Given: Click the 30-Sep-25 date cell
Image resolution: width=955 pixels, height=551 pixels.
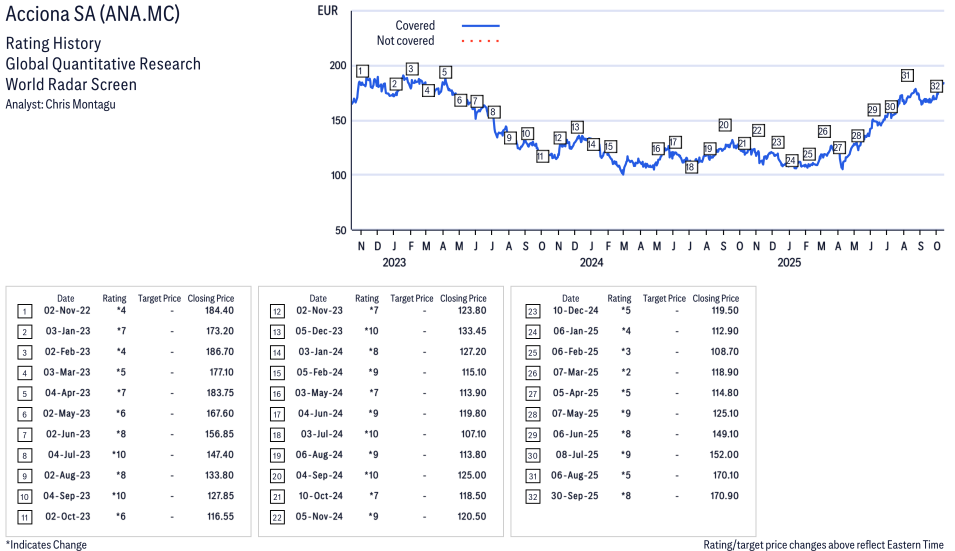Looking at the screenshot, I should pyautogui.click(x=576, y=496).
